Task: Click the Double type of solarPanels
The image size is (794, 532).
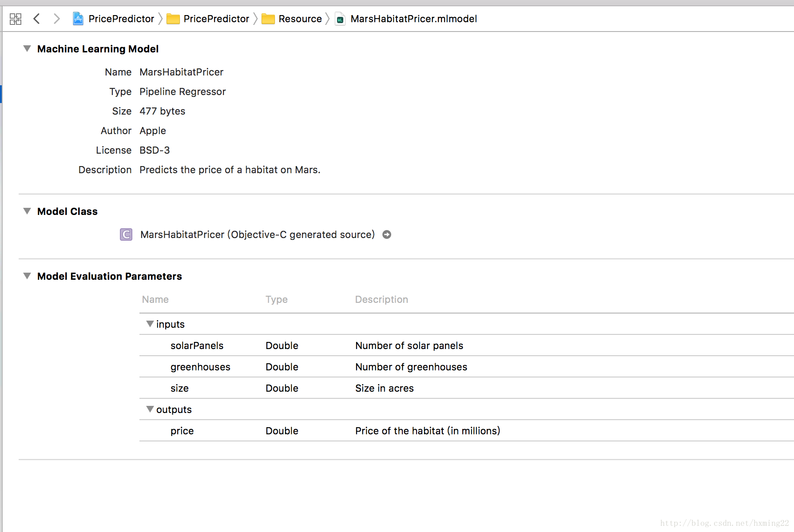Action: coord(282,345)
